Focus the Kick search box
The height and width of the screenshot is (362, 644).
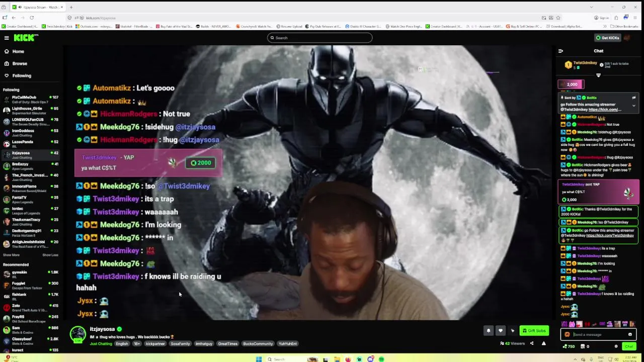[x=320, y=38]
